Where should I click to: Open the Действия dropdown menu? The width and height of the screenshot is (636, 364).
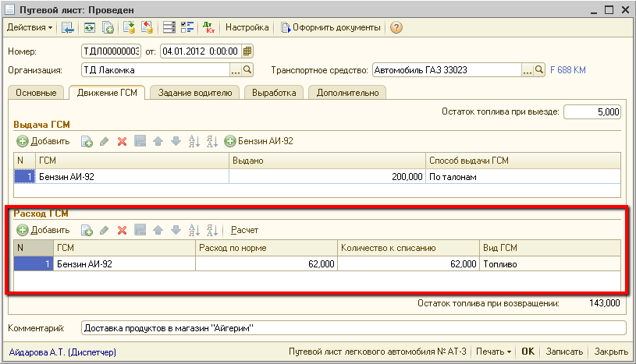[x=30, y=27]
